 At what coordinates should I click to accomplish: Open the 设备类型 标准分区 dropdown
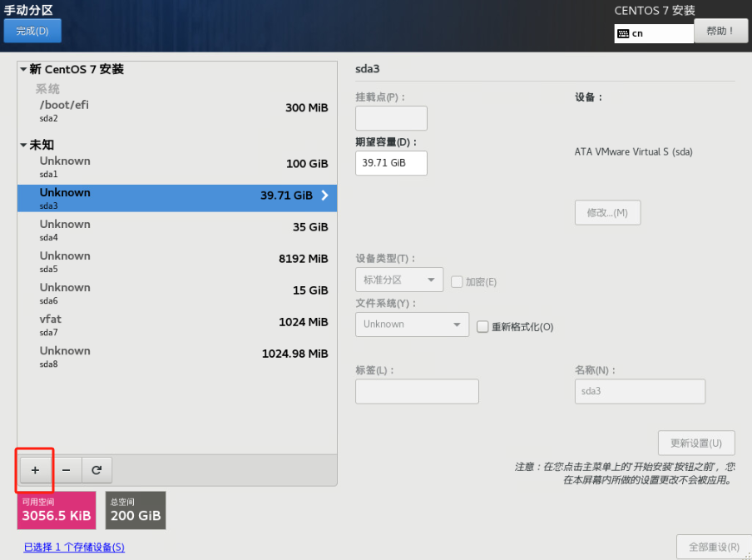(x=398, y=280)
